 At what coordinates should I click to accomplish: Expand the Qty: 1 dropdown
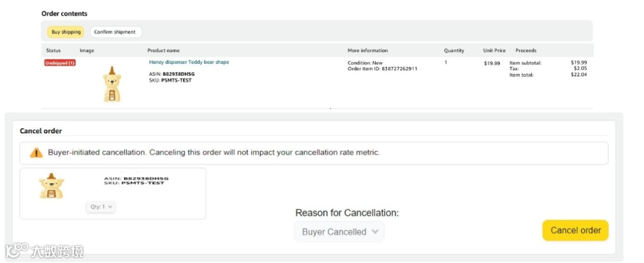(x=101, y=207)
